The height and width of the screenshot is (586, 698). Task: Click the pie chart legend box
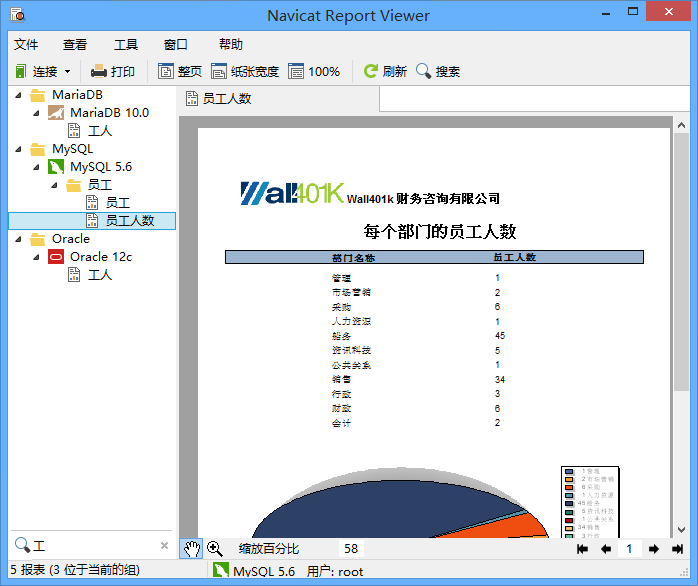[590, 502]
